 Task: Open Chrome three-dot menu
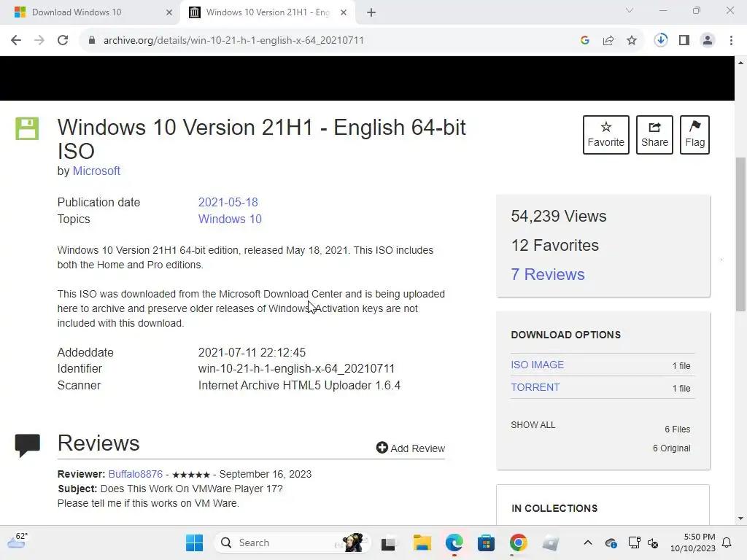[x=731, y=41]
